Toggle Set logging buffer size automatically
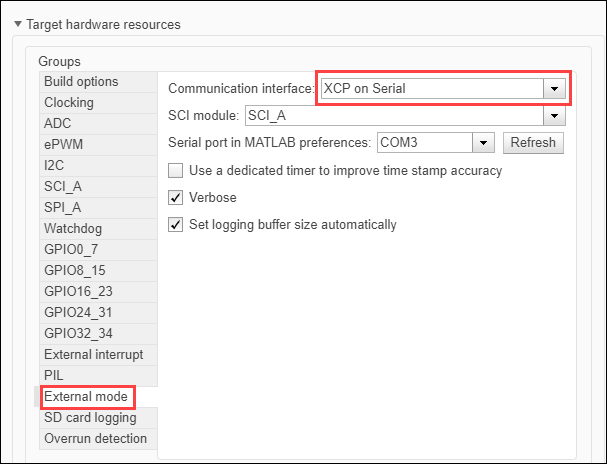Screen dimensions: 607x464 (x=176, y=225)
